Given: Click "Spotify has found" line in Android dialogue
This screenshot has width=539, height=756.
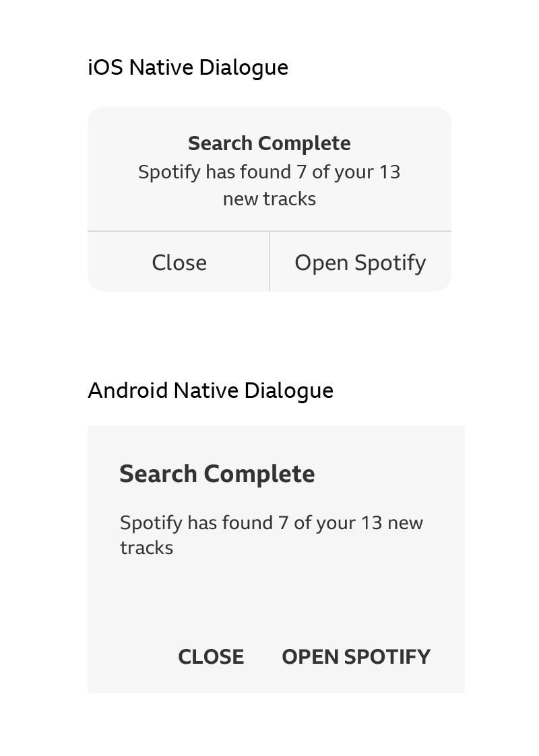Looking at the screenshot, I should tap(271, 523).
